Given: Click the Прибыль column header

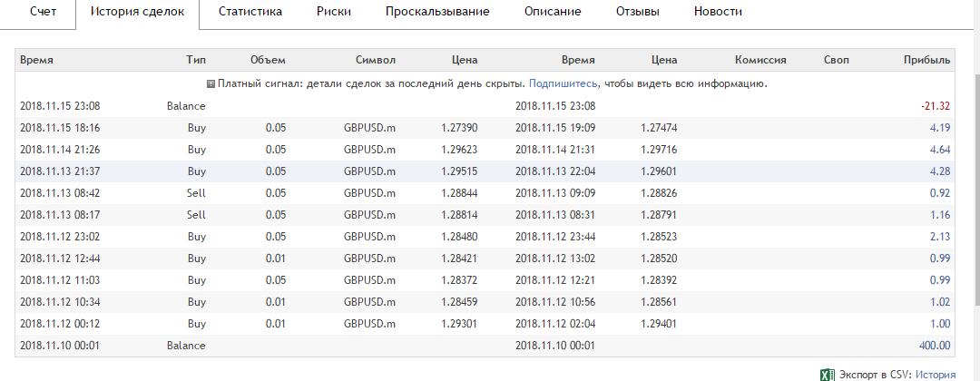Looking at the screenshot, I should tap(926, 60).
